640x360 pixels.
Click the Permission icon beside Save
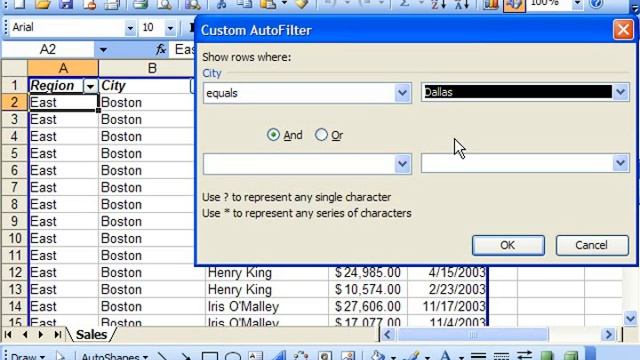tap(89, 4)
